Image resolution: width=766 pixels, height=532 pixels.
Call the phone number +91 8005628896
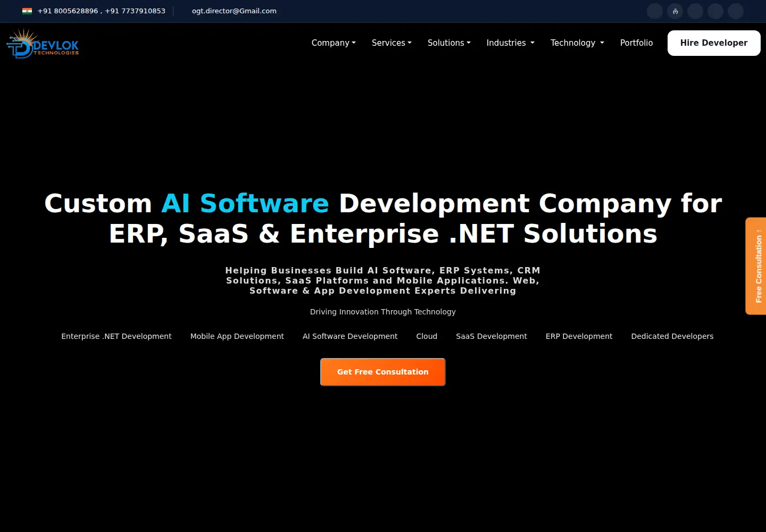pyautogui.click(x=68, y=11)
